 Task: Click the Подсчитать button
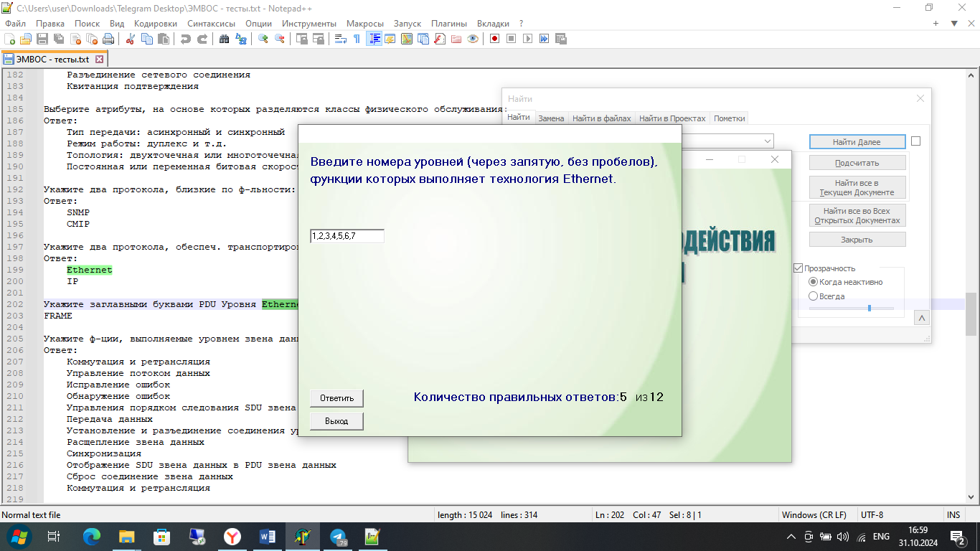[857, 163]
